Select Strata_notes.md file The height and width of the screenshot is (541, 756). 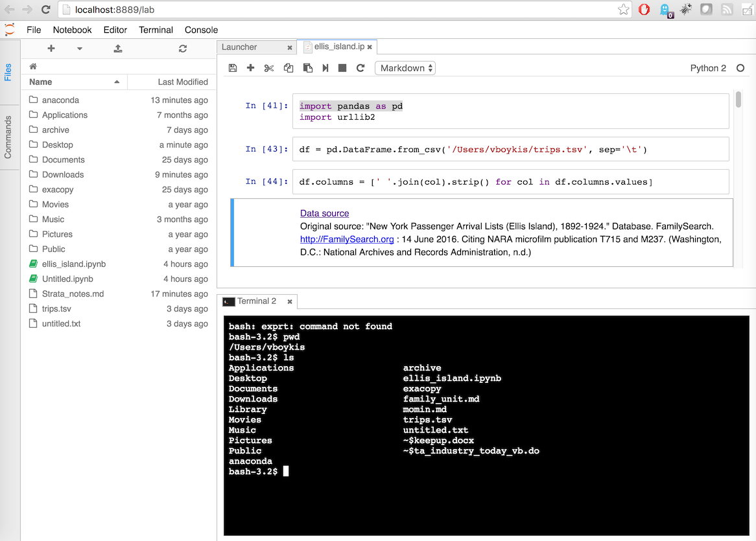point(119,294)
